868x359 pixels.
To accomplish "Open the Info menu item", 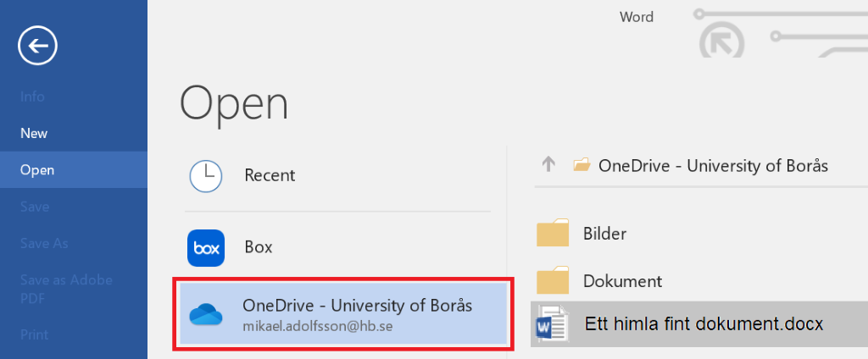I will pos(32,97).
